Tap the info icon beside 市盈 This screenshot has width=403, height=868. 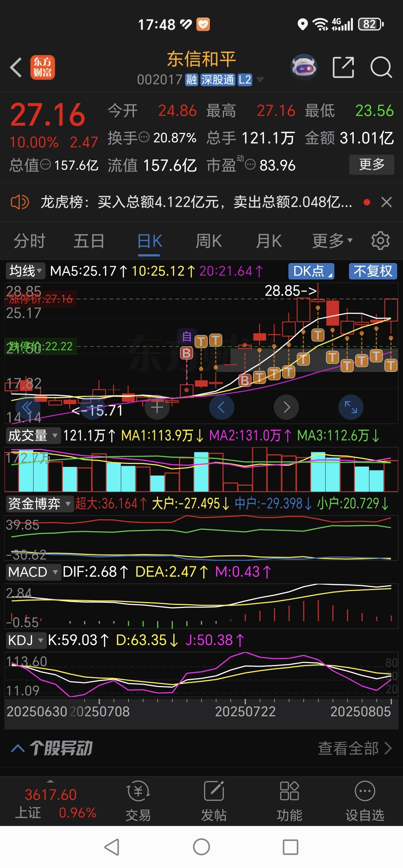(x=250, y=165)
